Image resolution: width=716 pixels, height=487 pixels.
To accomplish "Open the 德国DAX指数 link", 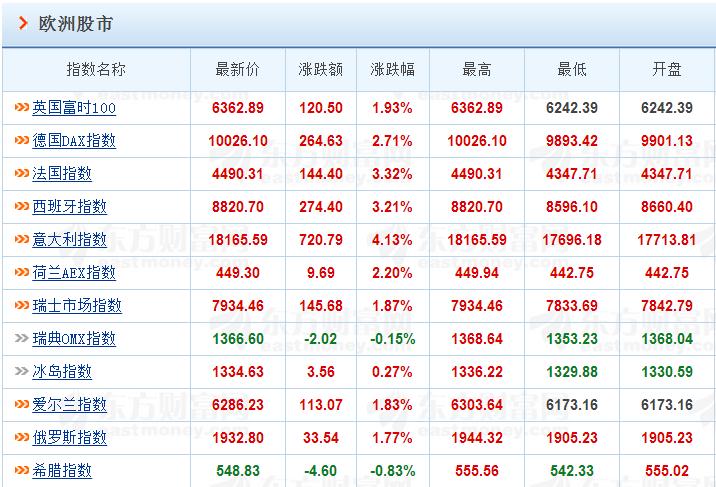I will 73,141.
